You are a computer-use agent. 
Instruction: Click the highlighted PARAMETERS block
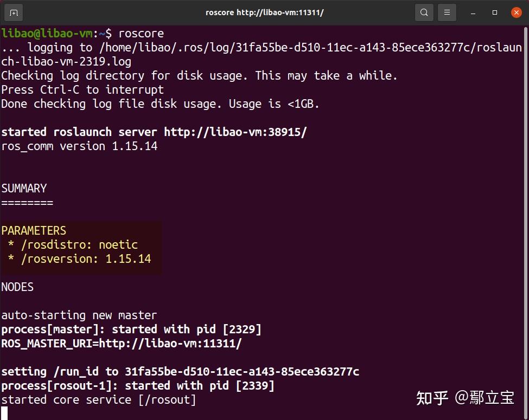(x=80, y=244)
